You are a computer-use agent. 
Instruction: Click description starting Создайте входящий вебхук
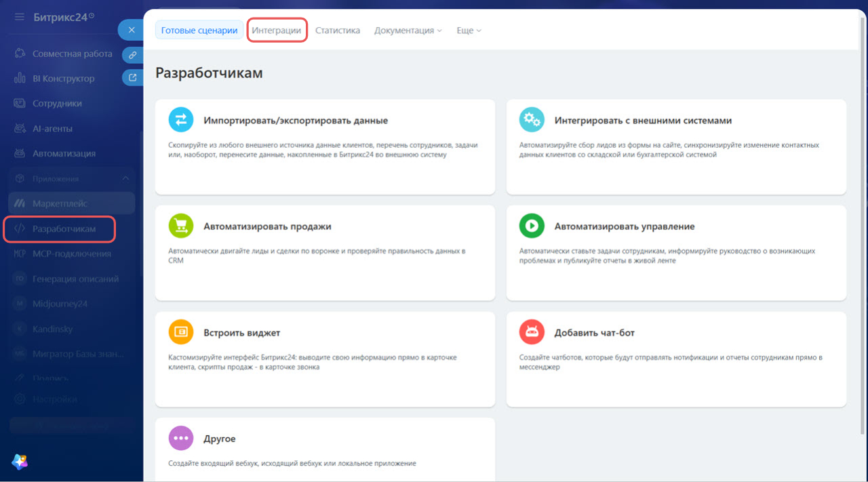point(292,464)
